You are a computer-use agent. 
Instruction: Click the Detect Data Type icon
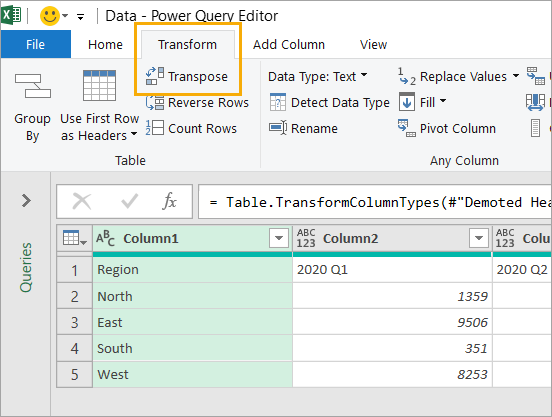278,102
